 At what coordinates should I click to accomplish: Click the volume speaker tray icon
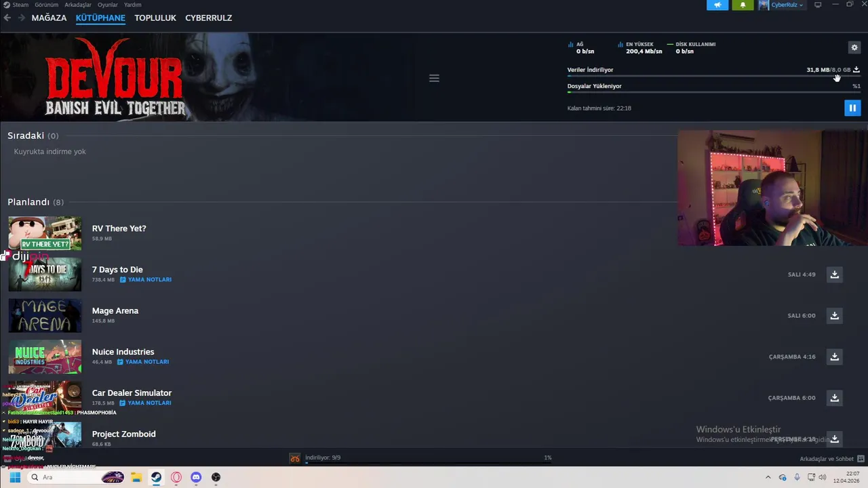pos(823,477)
